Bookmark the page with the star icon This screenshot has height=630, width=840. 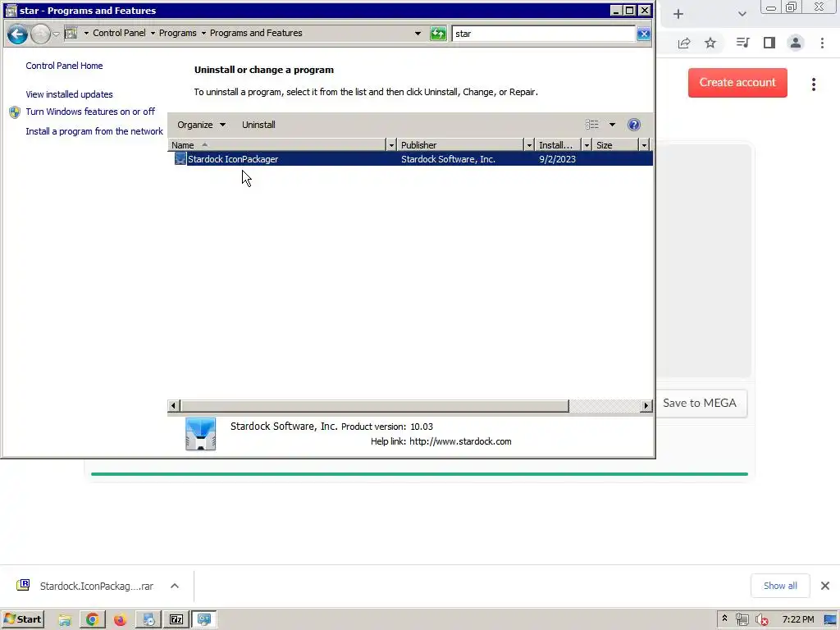pyautogui.click(x=710, y=43)
